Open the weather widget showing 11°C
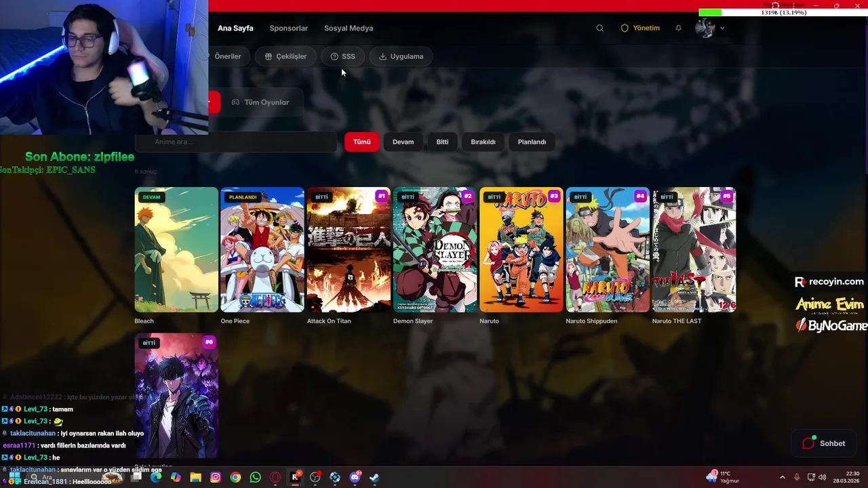The width and height of the screenshot is (868, 488). [723, 477]
